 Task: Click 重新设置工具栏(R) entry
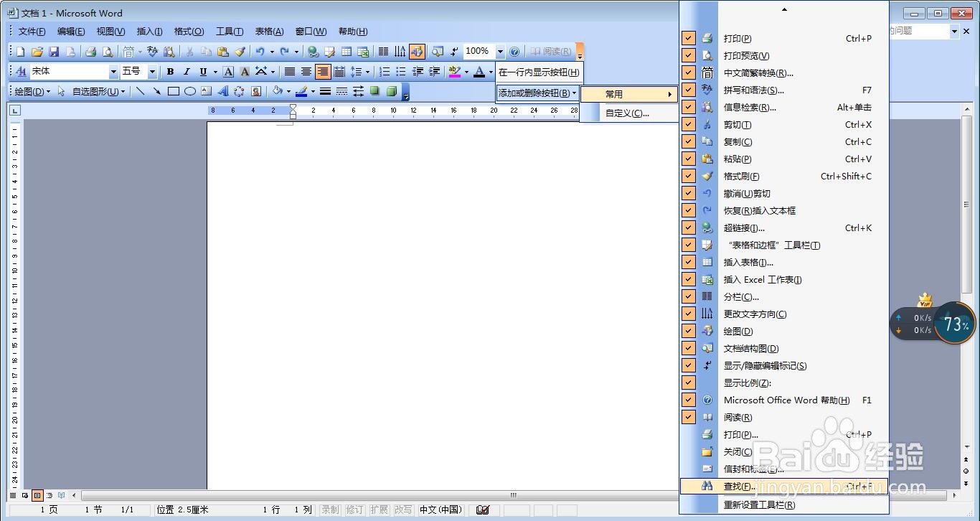pos(784,504)
